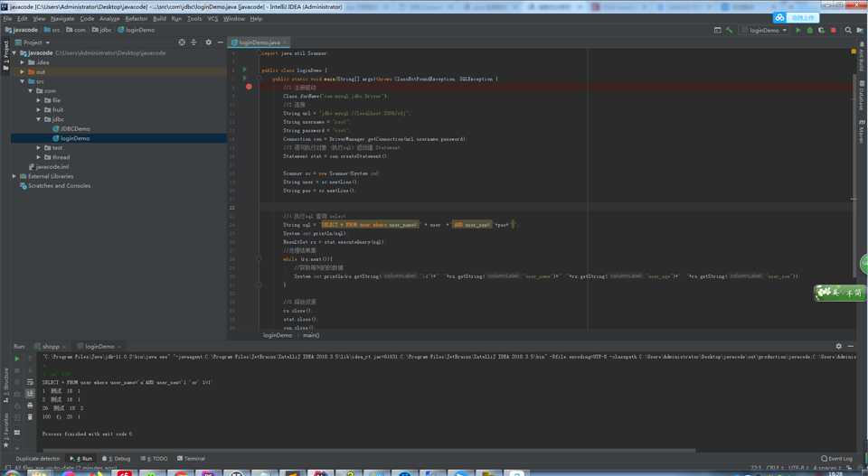The height and width of the screenshot is (476, 868).
Task: Open Search Everywhere magnifier icon
Action: click(848, 31)
